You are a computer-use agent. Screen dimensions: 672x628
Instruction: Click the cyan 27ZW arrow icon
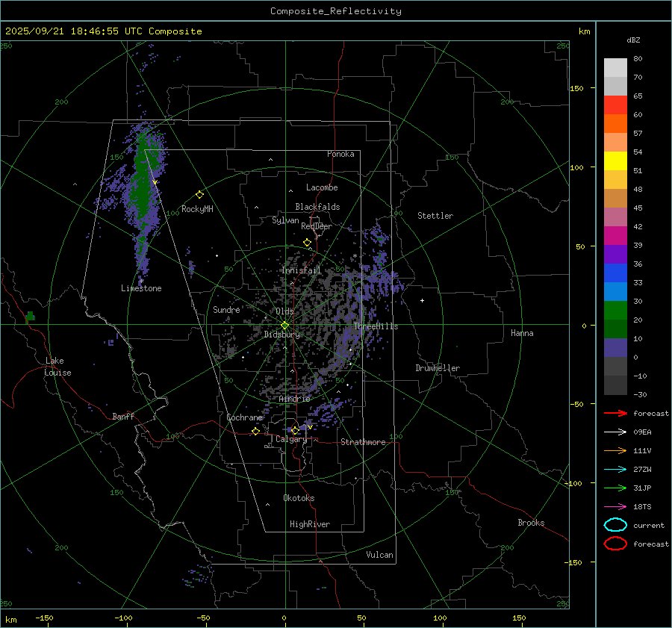click(615, 469)
